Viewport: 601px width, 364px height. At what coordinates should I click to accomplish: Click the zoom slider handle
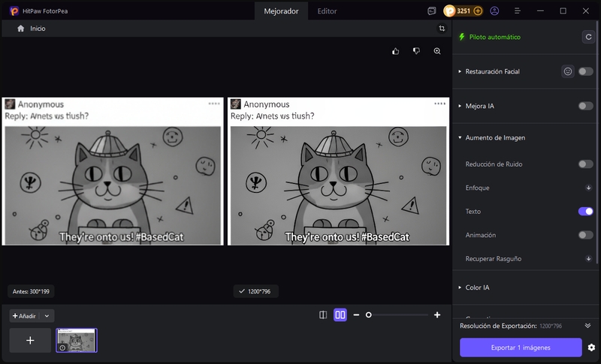pos(368,315)
